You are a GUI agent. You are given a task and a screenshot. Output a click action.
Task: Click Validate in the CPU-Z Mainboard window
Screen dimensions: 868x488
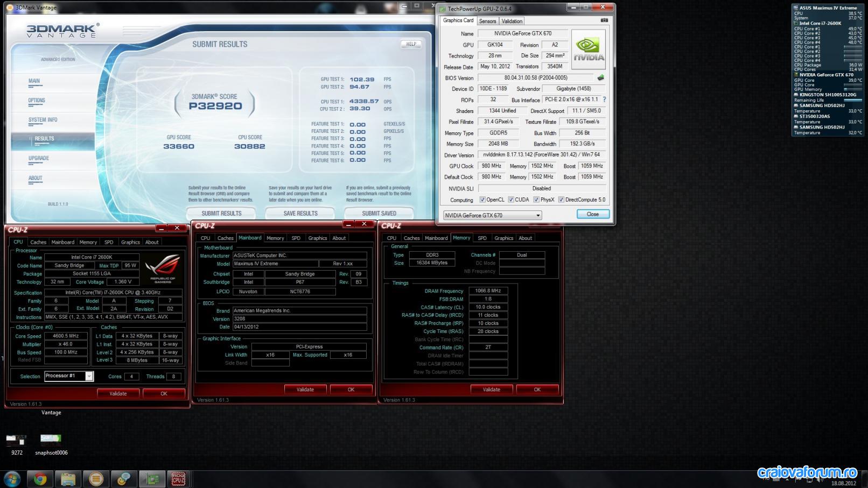(x=305, y=389)
